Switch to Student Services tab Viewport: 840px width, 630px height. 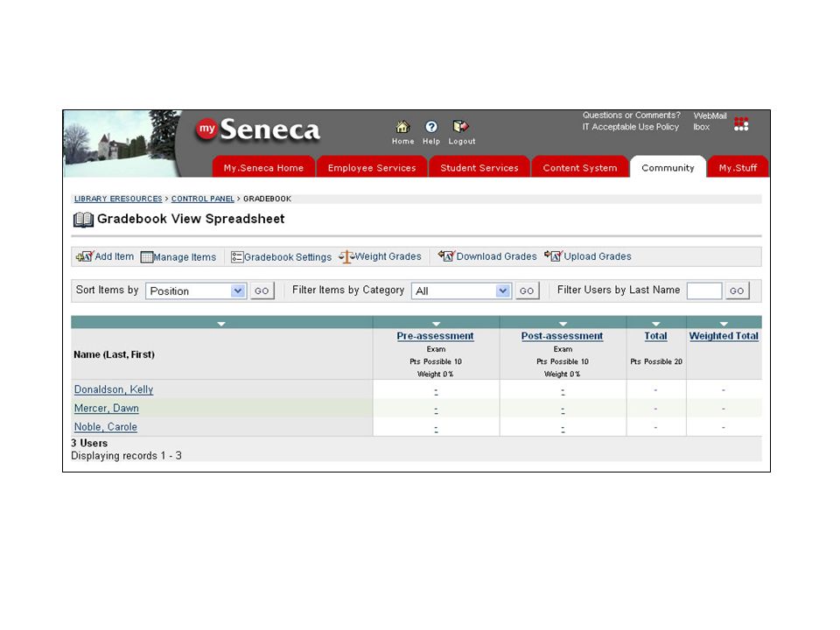479,167
